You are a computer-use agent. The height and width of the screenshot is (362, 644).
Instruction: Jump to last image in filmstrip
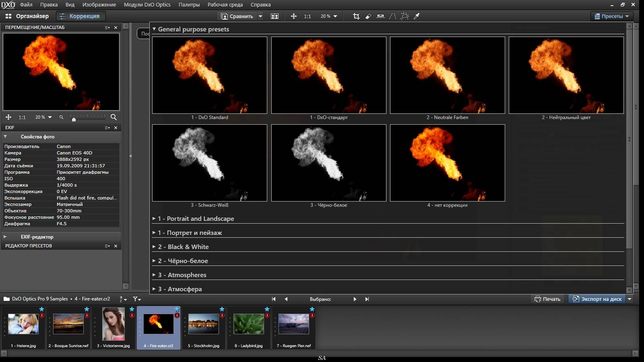(367, 299)
